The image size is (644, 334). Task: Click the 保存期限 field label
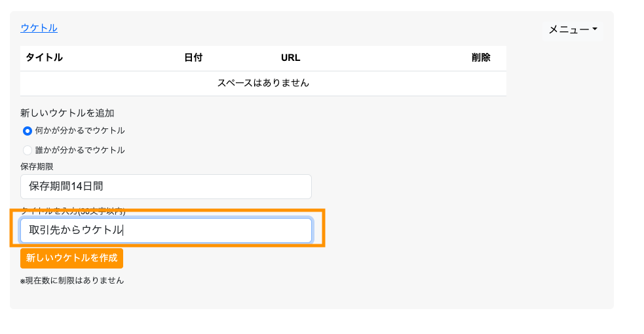pos(37,167)
